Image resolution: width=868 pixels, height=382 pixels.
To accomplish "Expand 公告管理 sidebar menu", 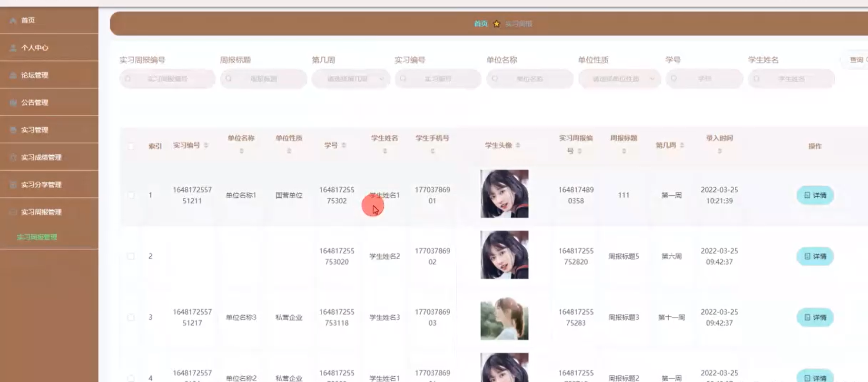I will tap(49, 102).
